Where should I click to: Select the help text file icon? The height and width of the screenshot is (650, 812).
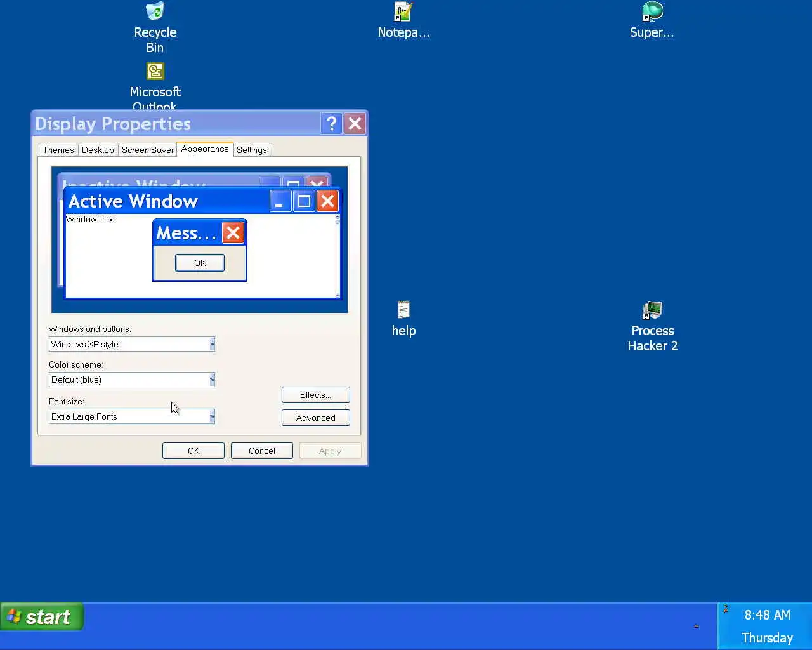(x=403, y=319)
